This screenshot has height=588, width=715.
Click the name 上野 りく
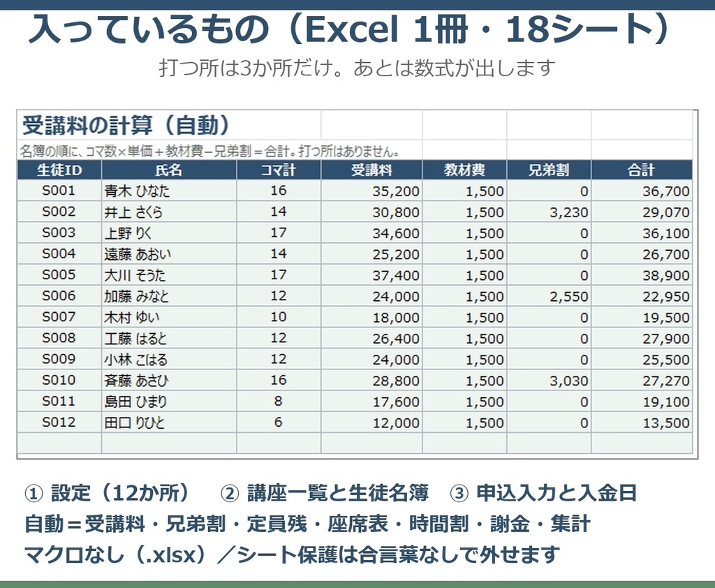click(x=128, y=233)
